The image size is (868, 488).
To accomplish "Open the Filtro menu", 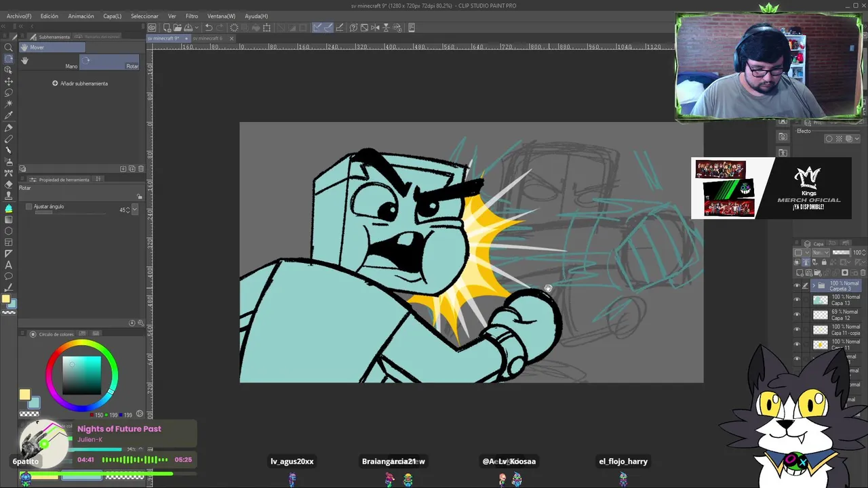I will point(192,16).
